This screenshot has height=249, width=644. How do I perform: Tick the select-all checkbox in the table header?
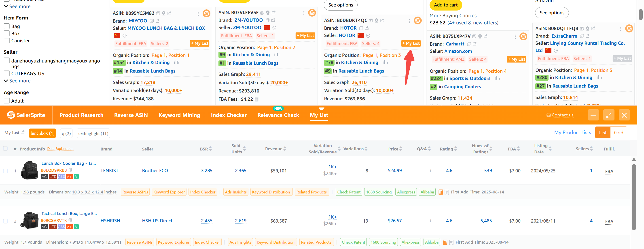[5, 148]
